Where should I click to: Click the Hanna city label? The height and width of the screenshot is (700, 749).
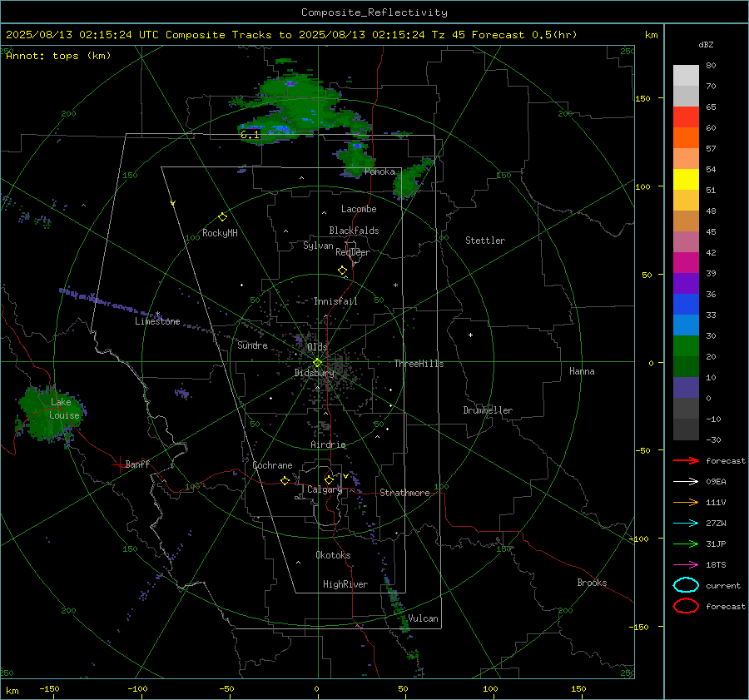coord(582,371)
